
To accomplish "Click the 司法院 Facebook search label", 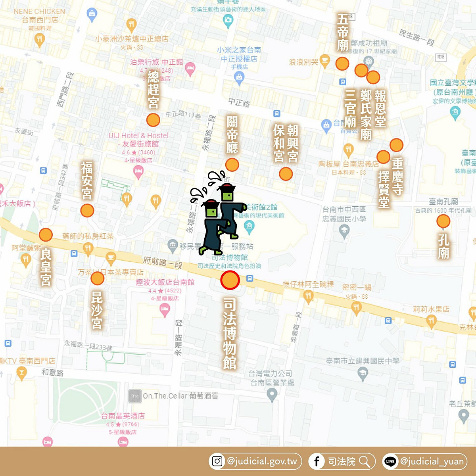I will click(342, 461).
